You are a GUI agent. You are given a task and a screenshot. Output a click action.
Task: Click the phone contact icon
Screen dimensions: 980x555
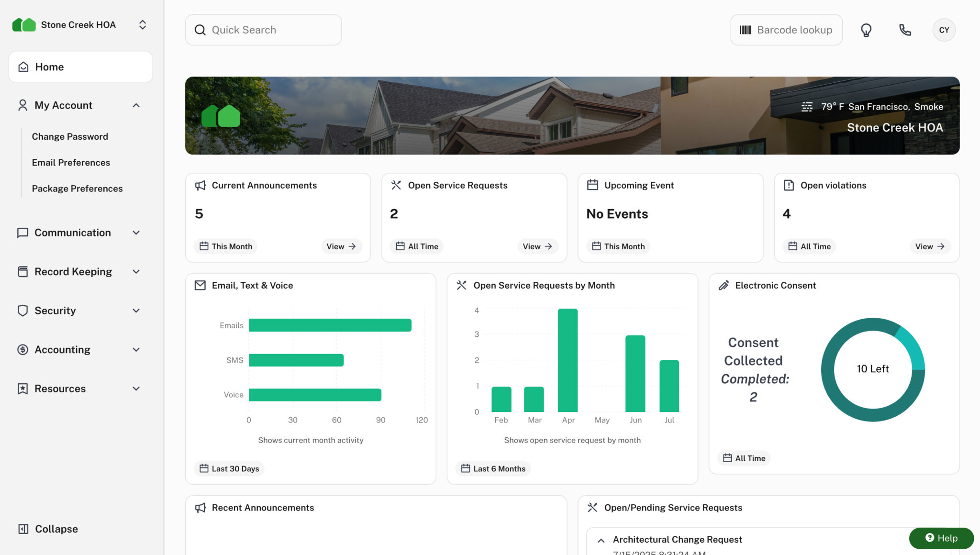905,30
